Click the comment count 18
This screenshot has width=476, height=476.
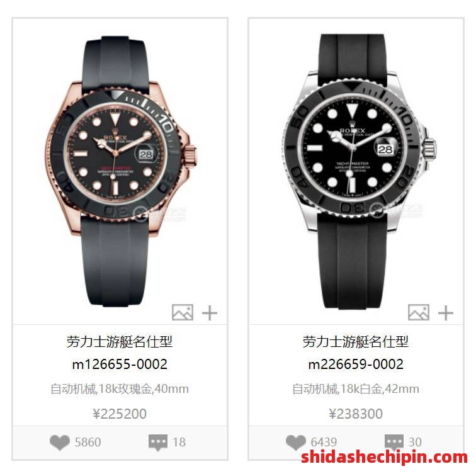click(x=179, y=442)
